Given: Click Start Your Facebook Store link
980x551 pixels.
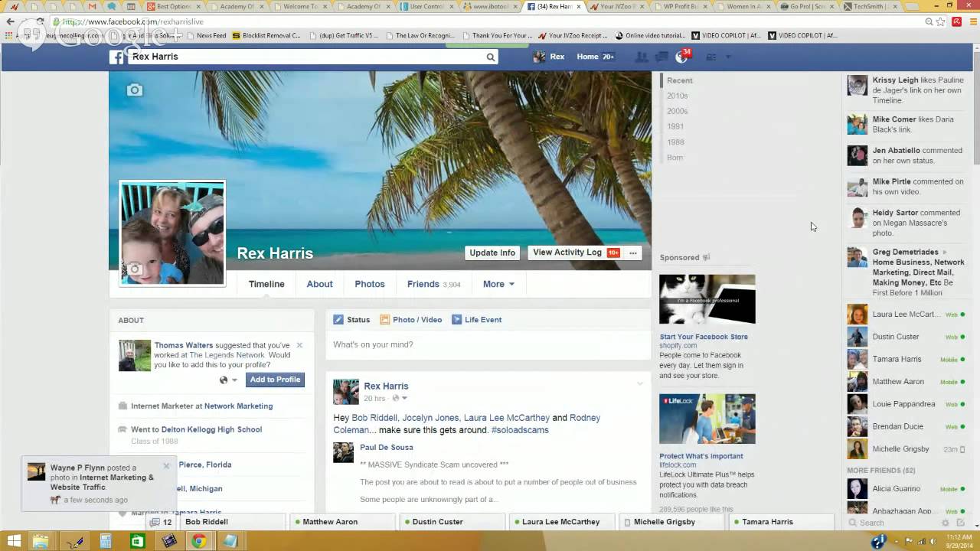Looking at the screenshot, I should 704,337.
